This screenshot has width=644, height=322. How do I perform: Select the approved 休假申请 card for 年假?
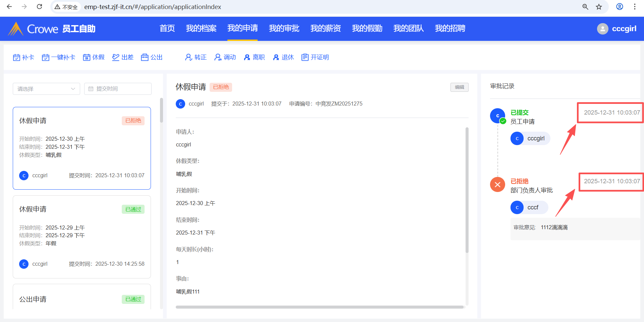[82, 237]
